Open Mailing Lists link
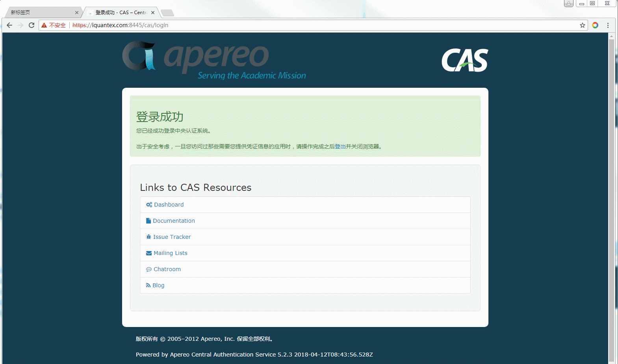Viewport: 618px width, 364px height. pos(170,253)
